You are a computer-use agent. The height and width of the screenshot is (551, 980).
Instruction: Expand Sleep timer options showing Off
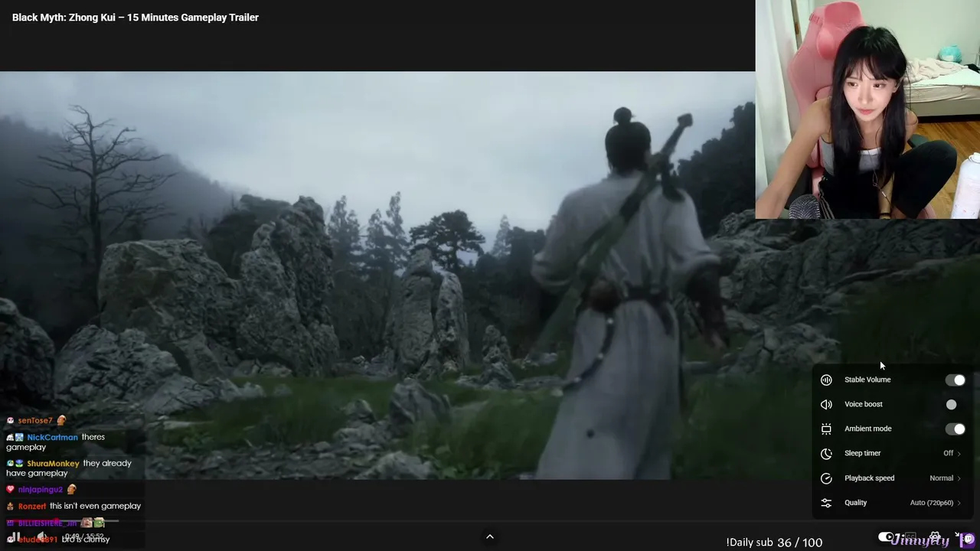pos(952,454)
